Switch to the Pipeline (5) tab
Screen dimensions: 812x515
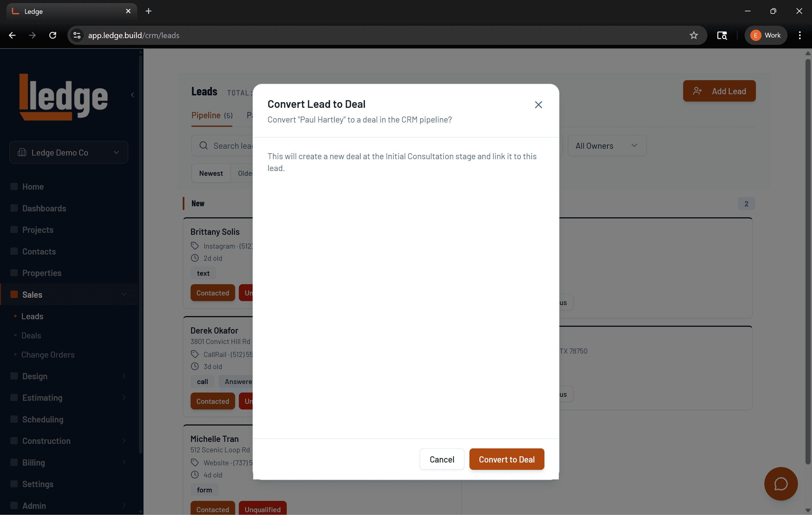pyautogui.click(x=212, y=115)
